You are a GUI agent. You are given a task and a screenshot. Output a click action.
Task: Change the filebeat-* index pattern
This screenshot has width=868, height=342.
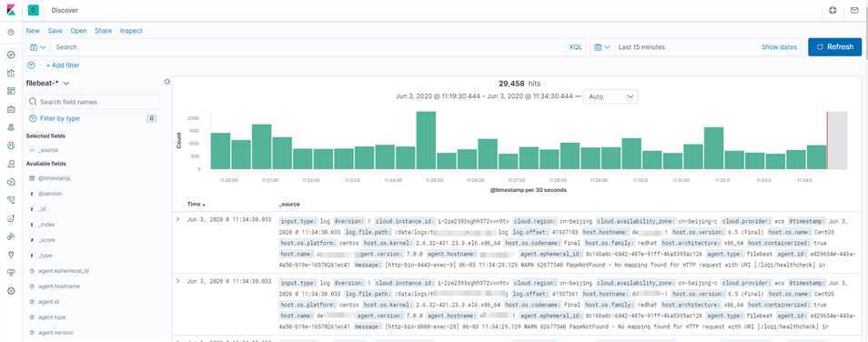(47, 83)
